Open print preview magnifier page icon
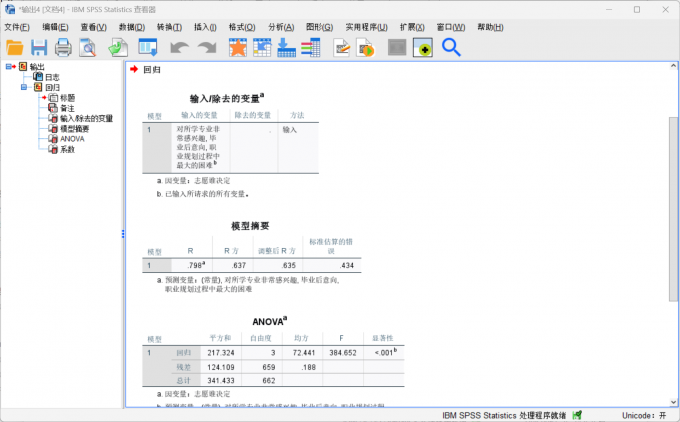Screen dimensions: 680x422 pos(88,48)
